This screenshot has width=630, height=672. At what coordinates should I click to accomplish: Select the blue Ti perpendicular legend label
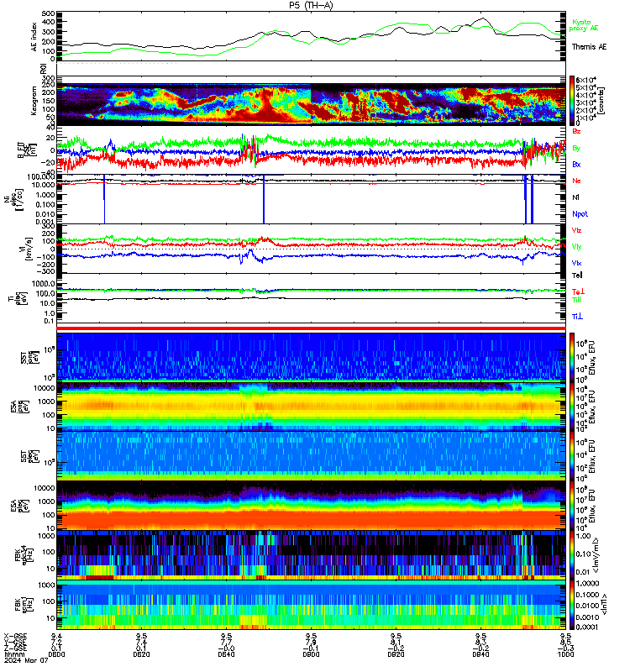coord(577,317)
